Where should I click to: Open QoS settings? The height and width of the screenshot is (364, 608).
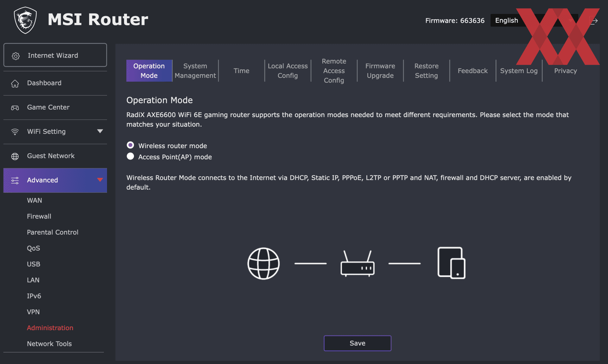(33, 248)
